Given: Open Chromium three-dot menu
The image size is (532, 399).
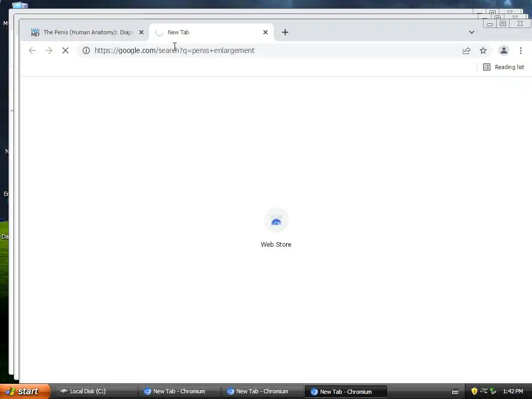Looking at the screenshot, I should pos(521,50).
